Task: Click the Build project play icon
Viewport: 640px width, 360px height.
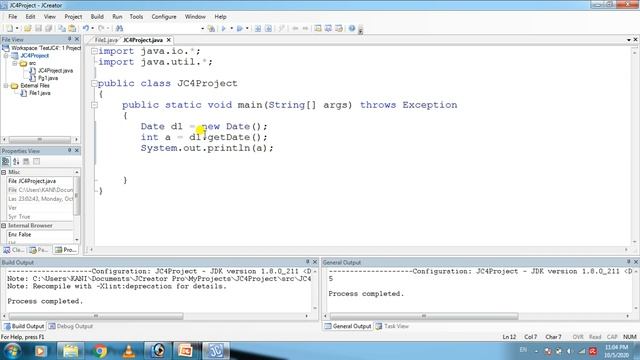Action: 224,28
